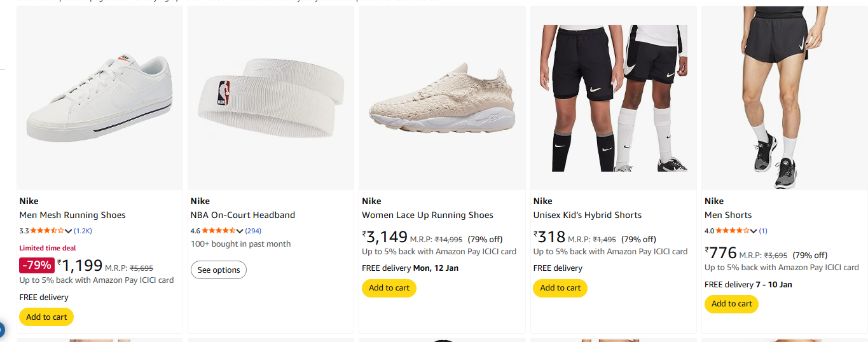Expand rating chevron for Men Mesh Running Shoes
The height and width of the screenshot is (342, 868).
69,231
